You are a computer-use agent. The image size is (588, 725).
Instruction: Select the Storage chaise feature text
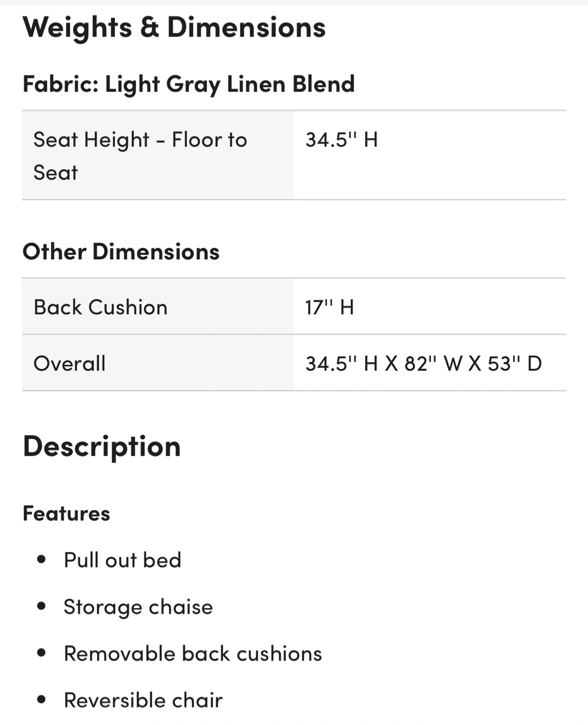tap(138, 607)
